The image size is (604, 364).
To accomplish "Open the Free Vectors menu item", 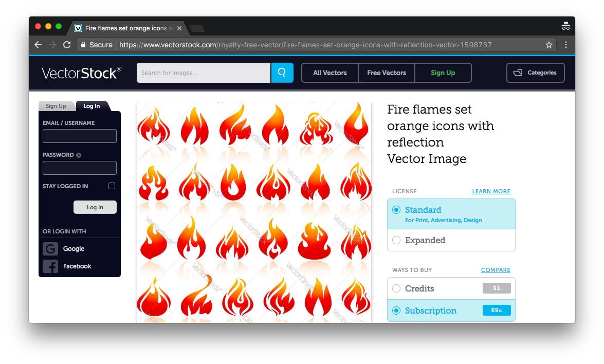I will coord(387,73).
